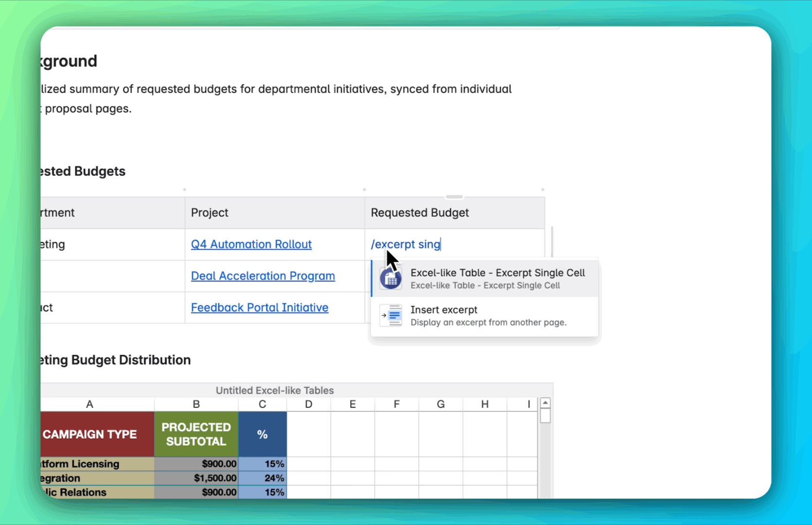The image size is (812, 525).
Task: Select column D header in the spreadsheet
Action: point(308,404)
